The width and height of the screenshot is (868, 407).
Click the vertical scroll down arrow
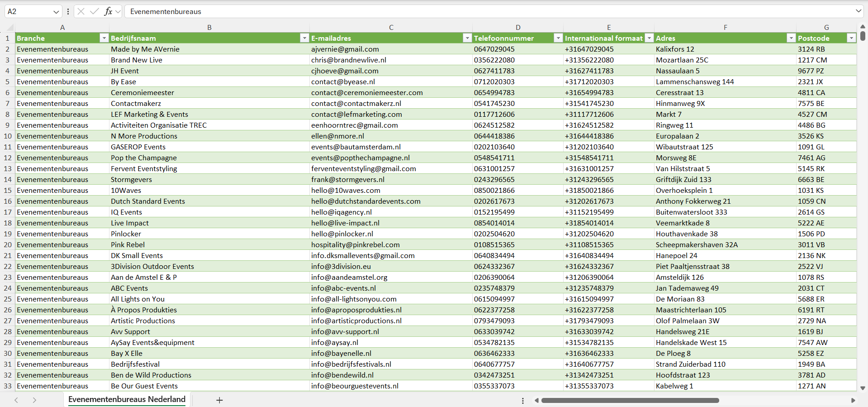tap(863, 388)
